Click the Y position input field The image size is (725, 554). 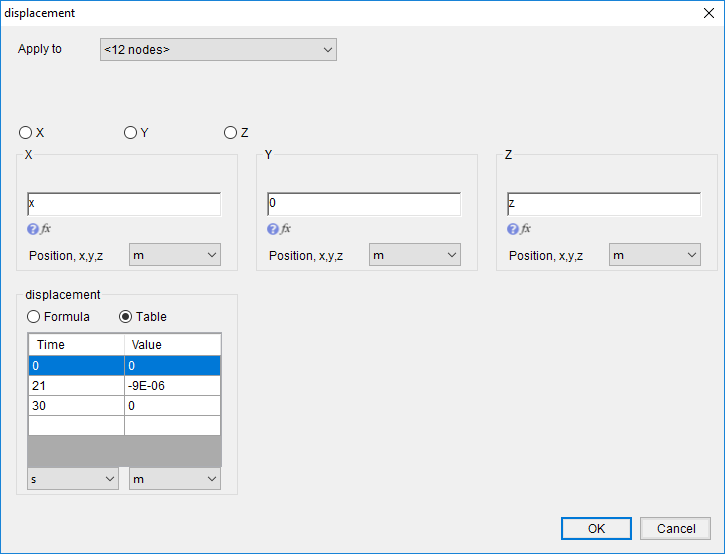(364, 204)
